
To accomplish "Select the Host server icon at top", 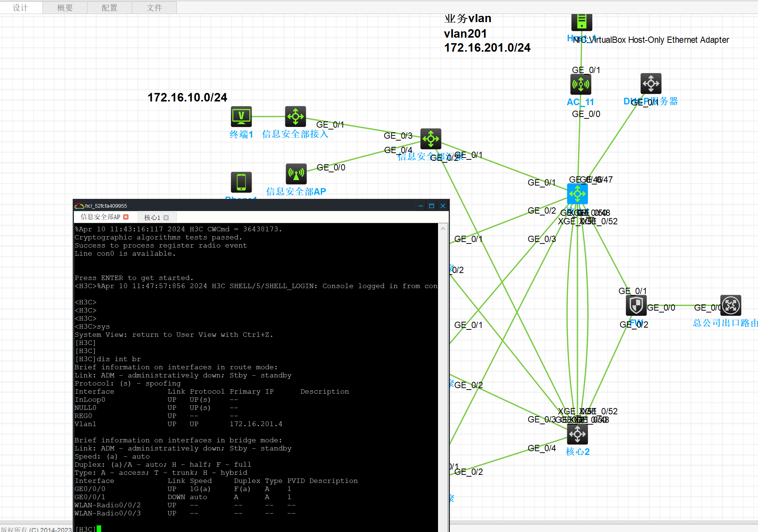I will tap(582, 21).
